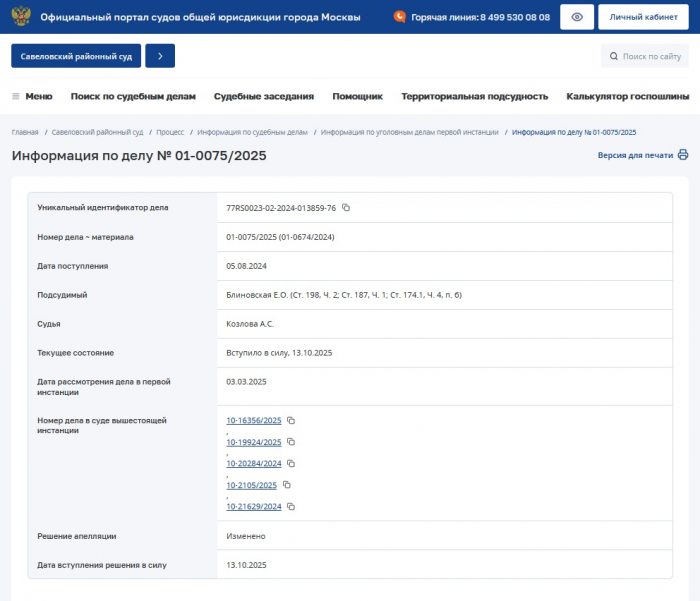Go to Процесс breadcrumb
Image resolution: width=700 pixels, height=601 pixels.
pyautogui.click(x=170, y=132)
